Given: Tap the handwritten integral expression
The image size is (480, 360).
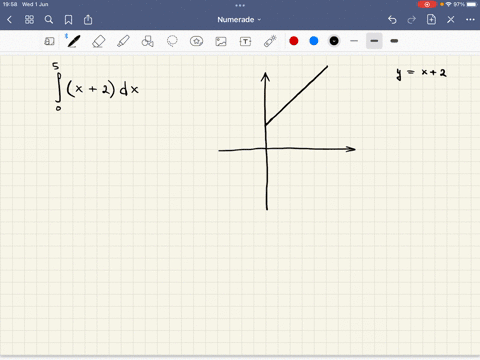Looking at the screenshot, I should pos(95,87).
